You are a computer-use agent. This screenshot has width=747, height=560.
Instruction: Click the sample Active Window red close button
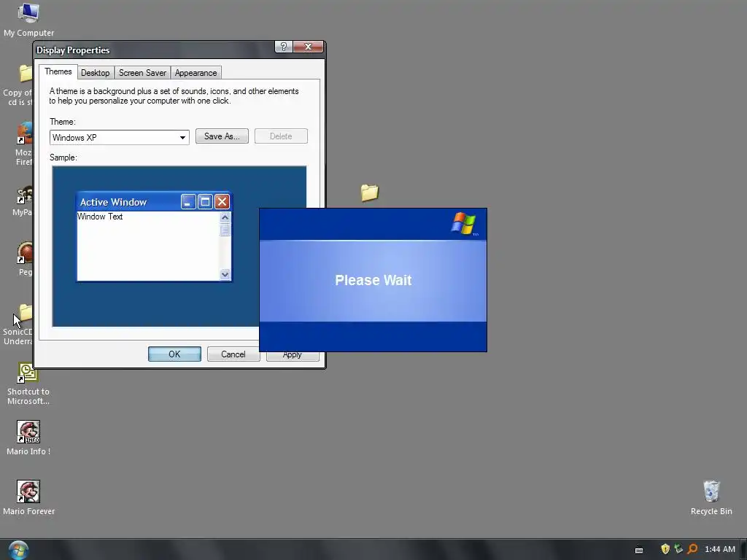point(222,202)
